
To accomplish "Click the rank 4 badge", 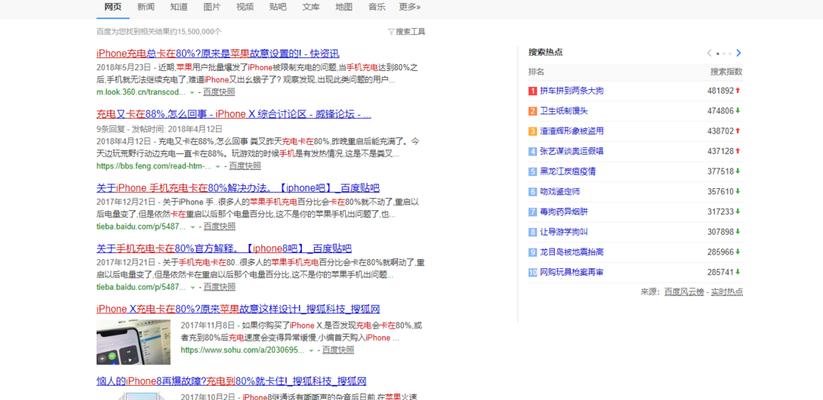I will [533, 151].
